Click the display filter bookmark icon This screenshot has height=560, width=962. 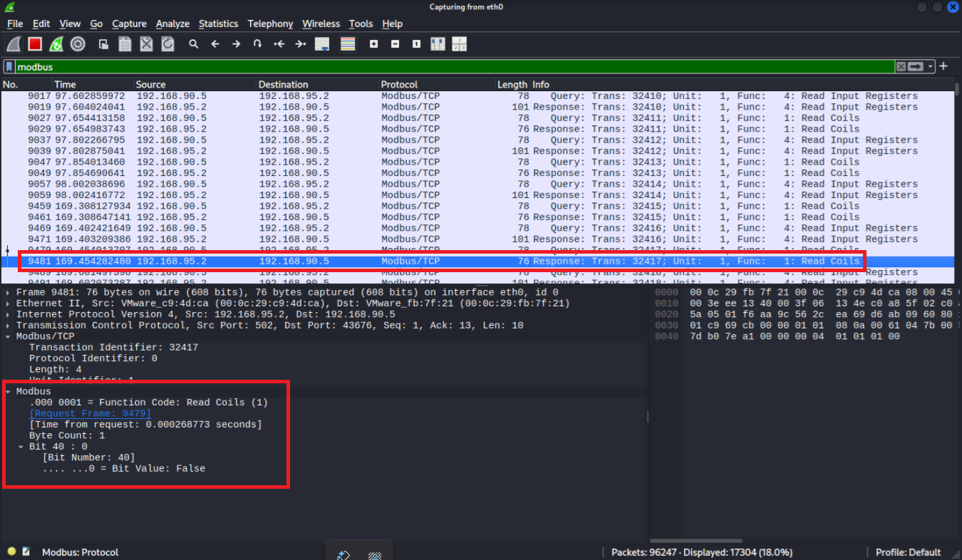click(x=9, y=67)
